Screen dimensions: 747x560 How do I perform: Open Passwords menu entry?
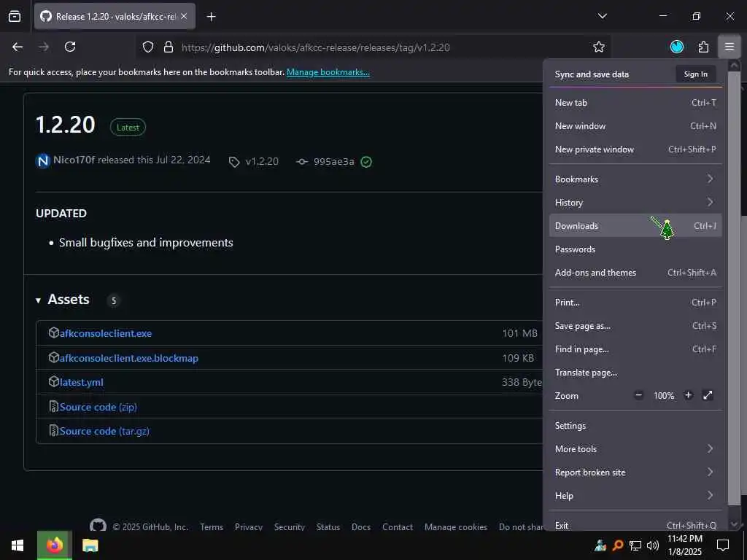[635, 249]
